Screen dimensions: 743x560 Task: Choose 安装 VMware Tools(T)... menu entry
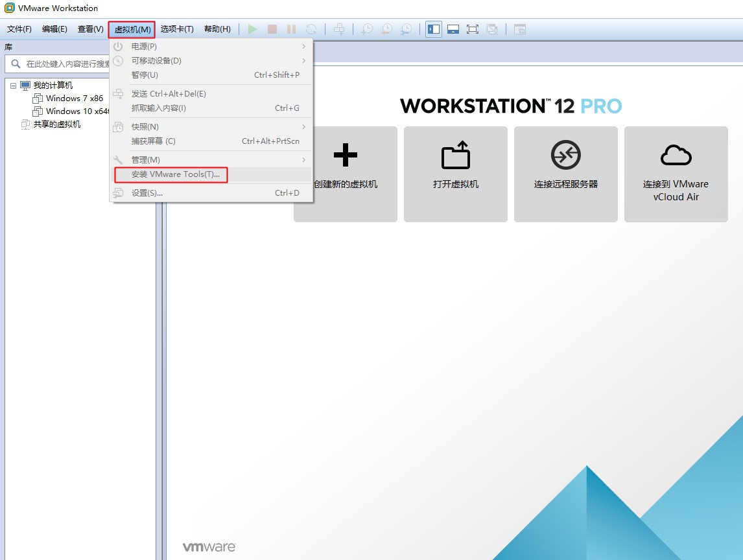pyautogui.click(x=211, y=174)
